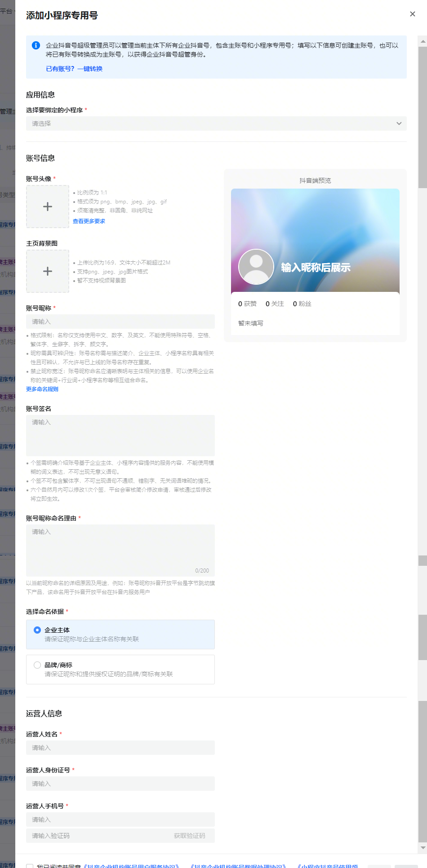This screenshot has width=427, height=868.
Task: Click the scrollbar down arrow
Action: point(423,848)
